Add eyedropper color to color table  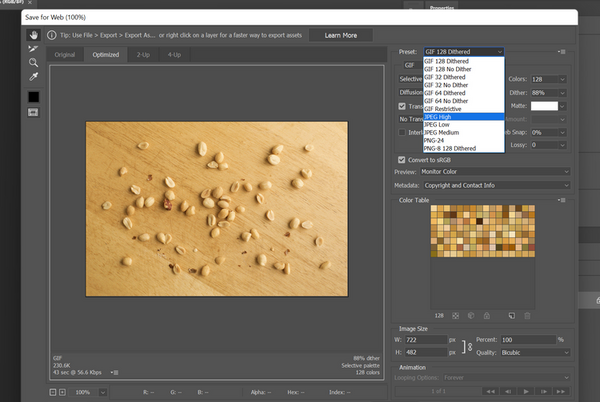pyautogui.click(x=512, y=316)
